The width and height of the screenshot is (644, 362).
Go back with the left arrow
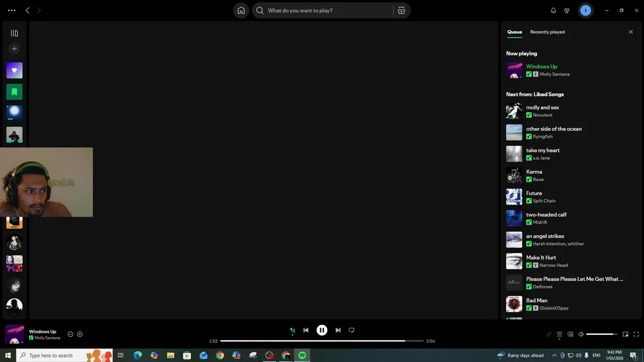pyautogui.click(x=28, y=10)
